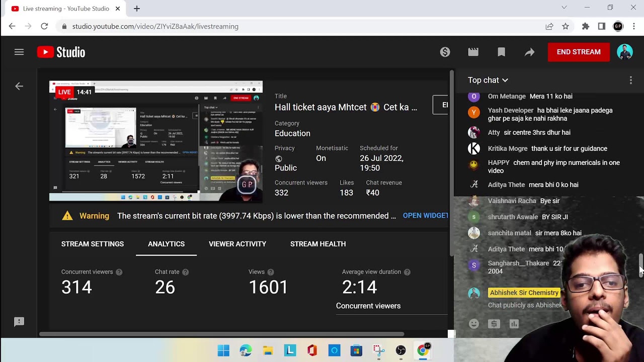Open Microsoft Store from taskbar
Viewport: 644px width, 362px height.
[356, 350]
